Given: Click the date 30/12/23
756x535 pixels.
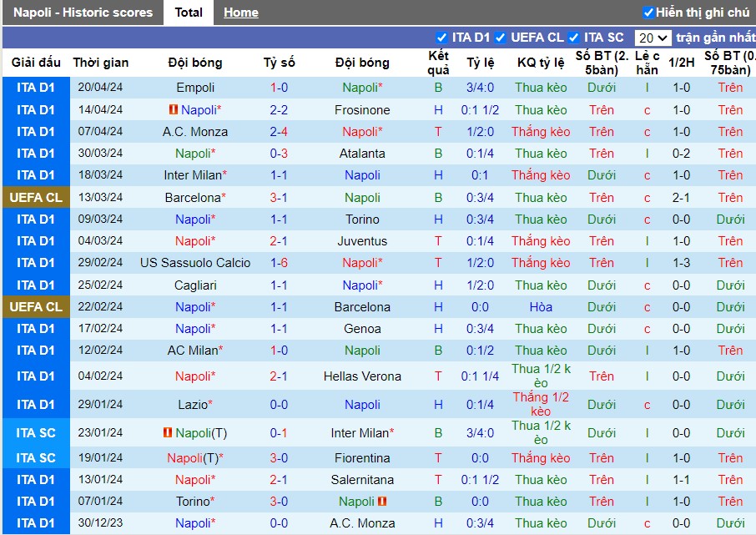Looking at the screenshot, I should [100, 523].
